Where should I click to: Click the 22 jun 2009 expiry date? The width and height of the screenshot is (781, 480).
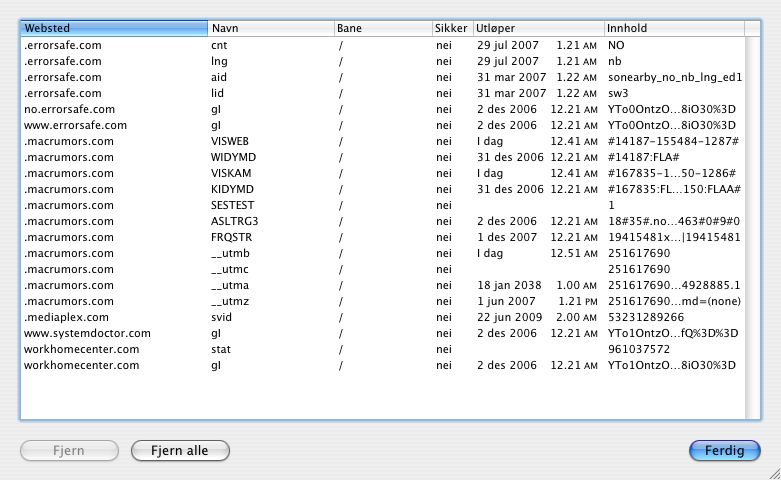(x=510, y=317)
